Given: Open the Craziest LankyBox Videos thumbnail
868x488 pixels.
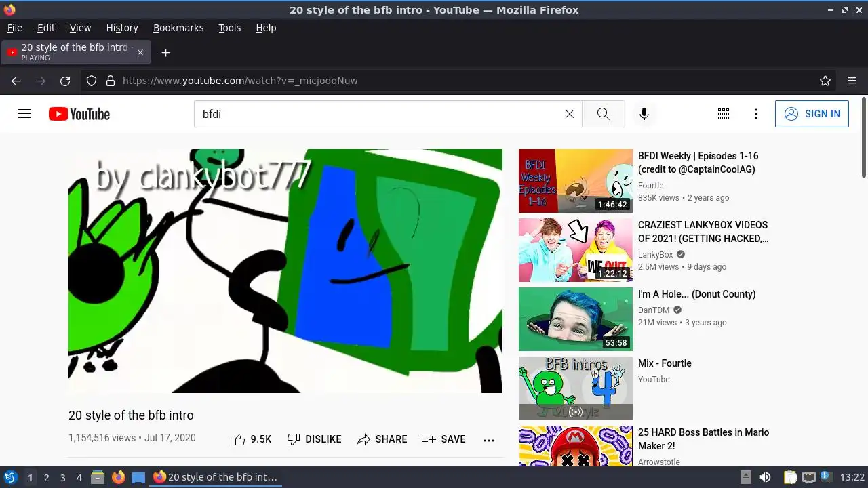Looking at the screenshot, I should click(x=575, y=250).
